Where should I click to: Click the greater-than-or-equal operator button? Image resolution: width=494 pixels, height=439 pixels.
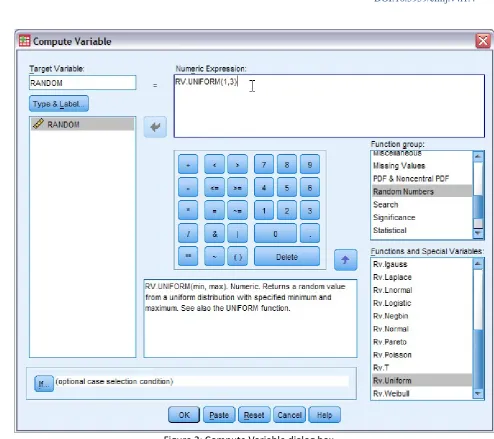[237, 188]
